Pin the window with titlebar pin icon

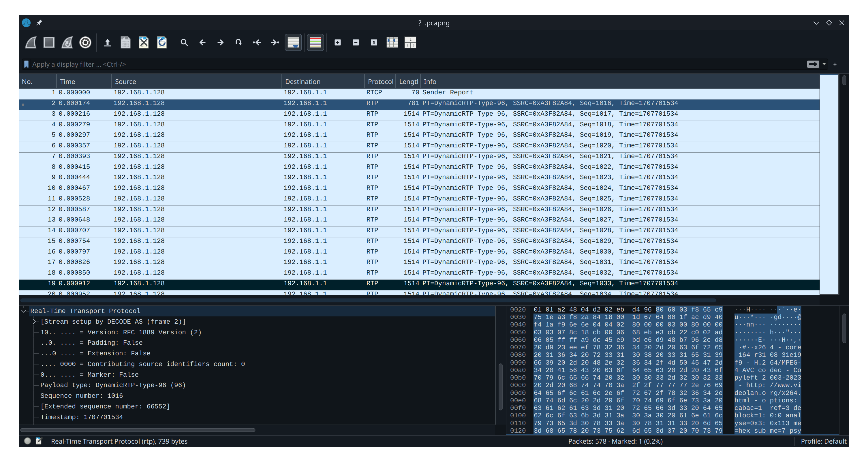tap(39, 23)
